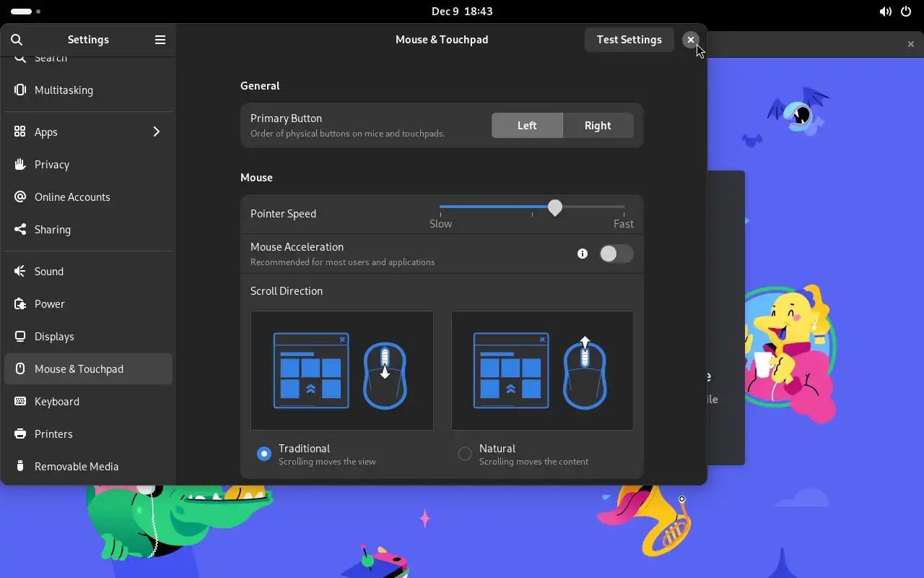
Task: Click the Traditional scroll illustration thumbnail
Action: [x=342, y=371]
